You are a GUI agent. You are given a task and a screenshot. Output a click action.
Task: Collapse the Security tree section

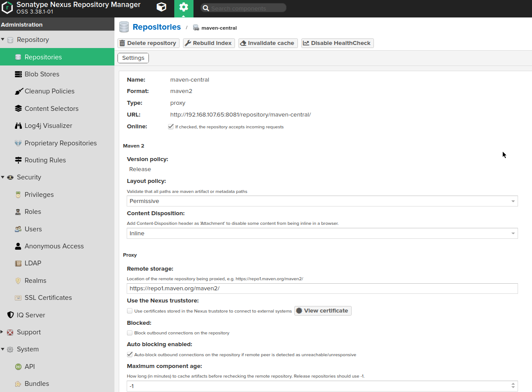coord(3,177)
